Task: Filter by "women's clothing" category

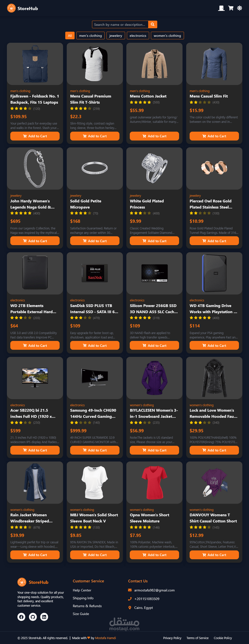Action: [x=167, y=36]
